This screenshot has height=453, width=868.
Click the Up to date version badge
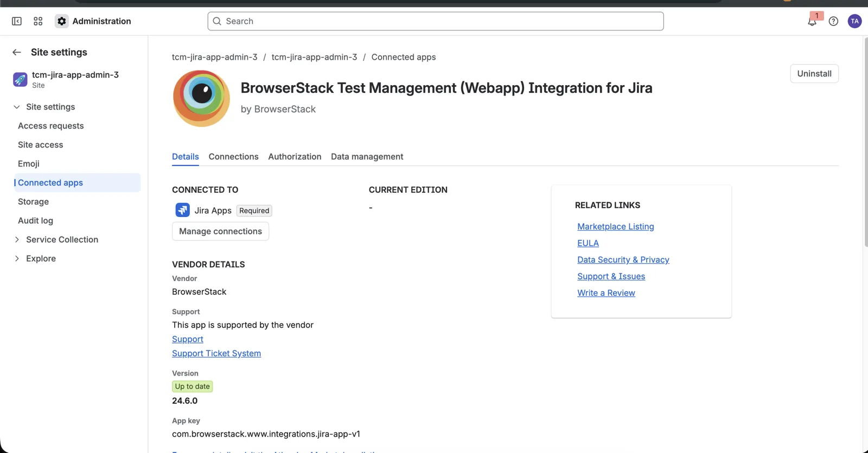point(193,386)
